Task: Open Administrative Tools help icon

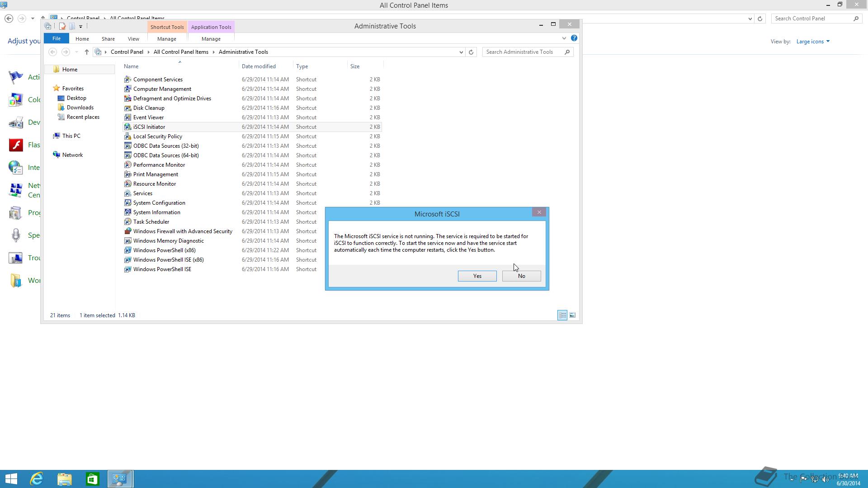Action: [574, 38]
